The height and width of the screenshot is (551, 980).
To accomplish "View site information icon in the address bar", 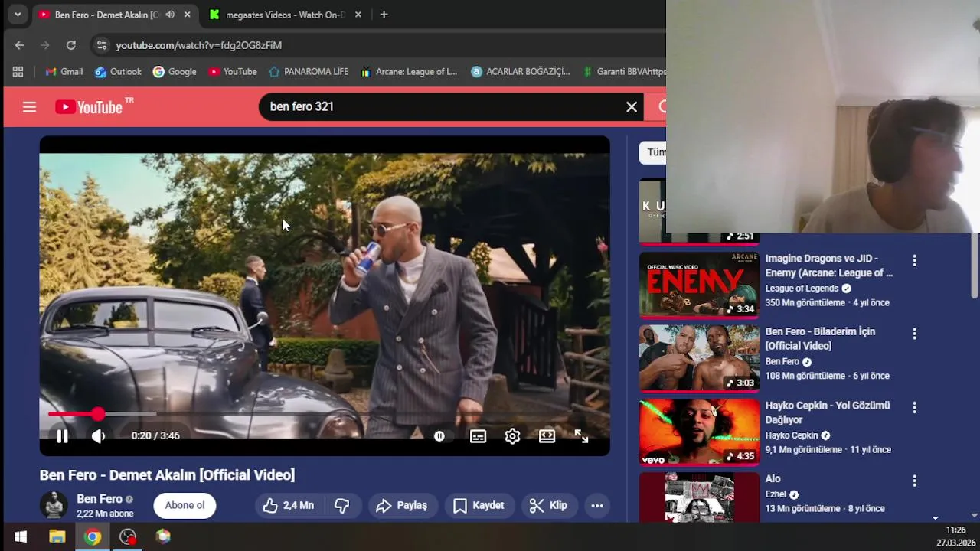I will pyautogui.click(x=101, y=45).
